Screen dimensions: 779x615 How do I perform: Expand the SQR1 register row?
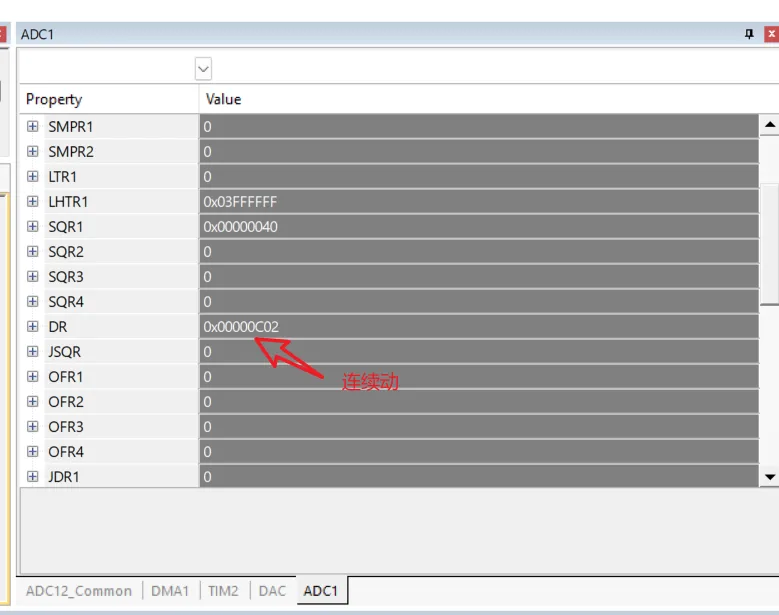pyautogui.click(x=32, y=226)
